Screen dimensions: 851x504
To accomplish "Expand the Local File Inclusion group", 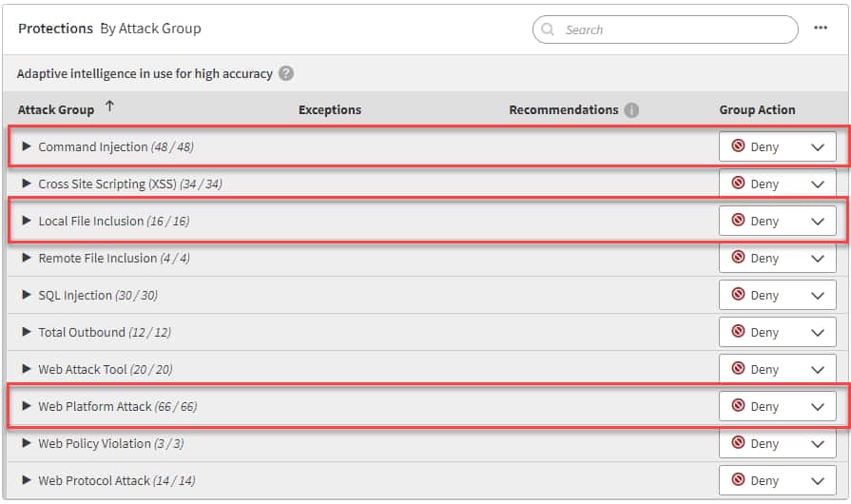I will click(27, 221).
